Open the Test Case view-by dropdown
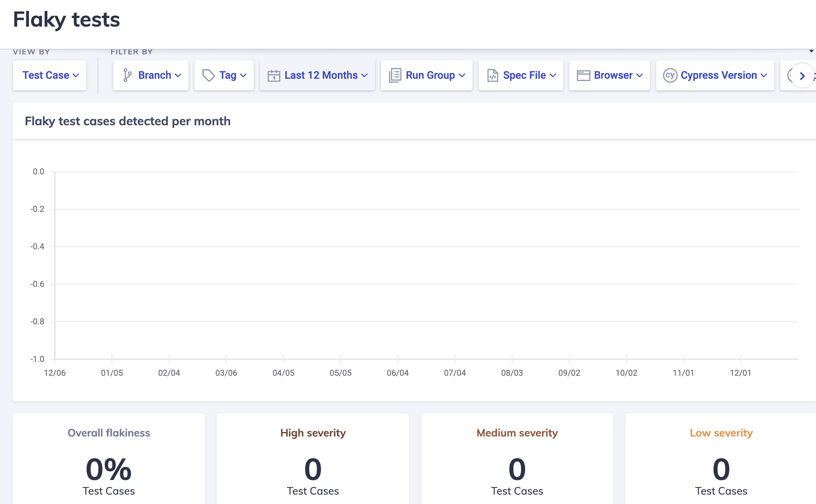The image size is (816, 504). point(49,75)
